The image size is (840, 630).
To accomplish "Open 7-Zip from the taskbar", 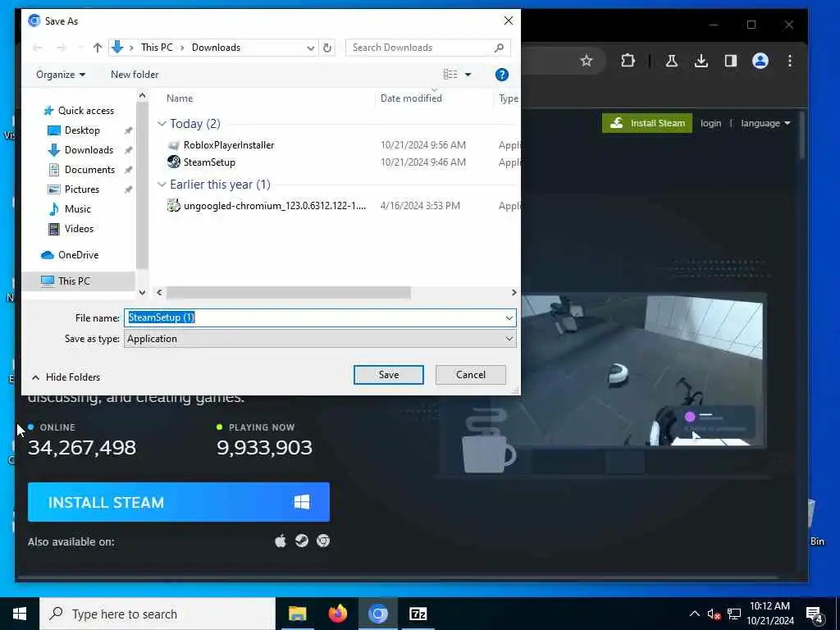I will click(x=418, y=614).
